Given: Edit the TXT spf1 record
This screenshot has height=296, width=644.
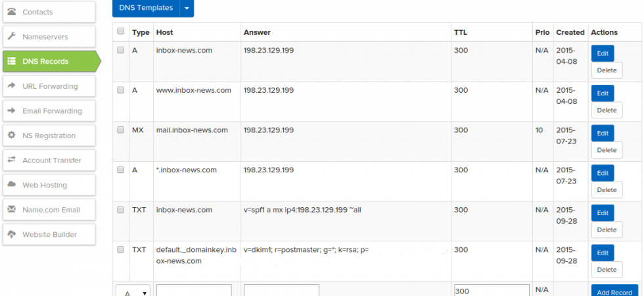Looking at the screenshot, I should [x=603, y=213].
